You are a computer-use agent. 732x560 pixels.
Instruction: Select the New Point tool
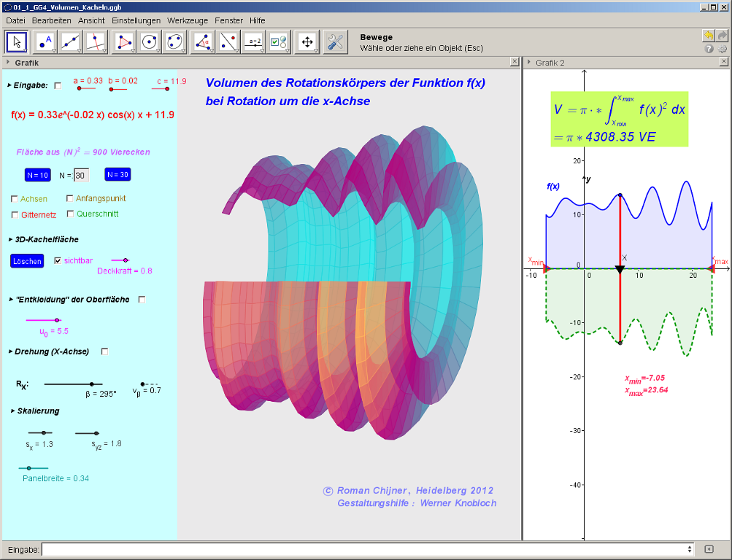[x=46, y=42]
